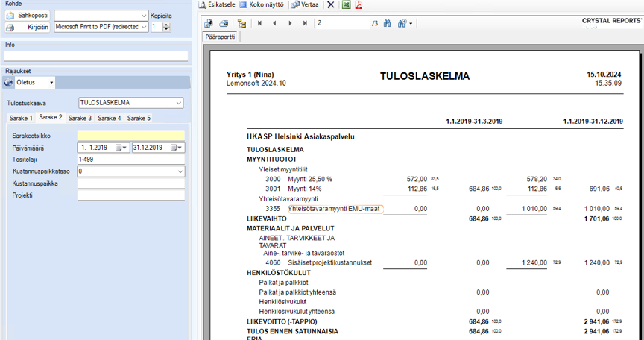The image size is (644, 340).
Task: Jump to the first report page
Action: tap(259, 23)
